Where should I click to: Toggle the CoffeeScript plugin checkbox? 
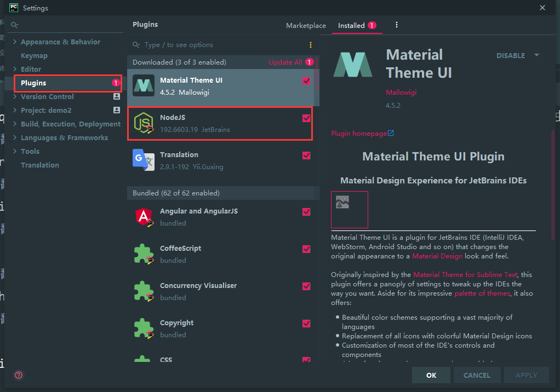[x=306, y=249]
